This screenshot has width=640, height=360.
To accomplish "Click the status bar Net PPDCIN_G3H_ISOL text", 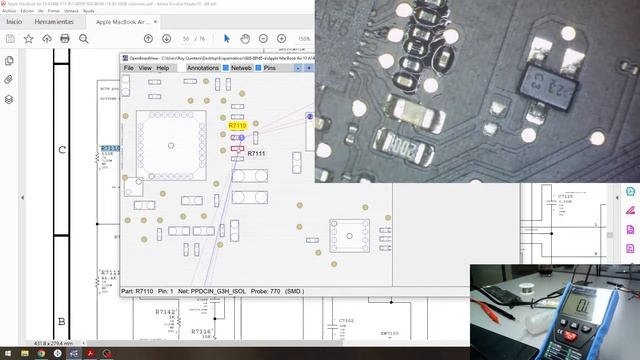I will click(212, 291).
